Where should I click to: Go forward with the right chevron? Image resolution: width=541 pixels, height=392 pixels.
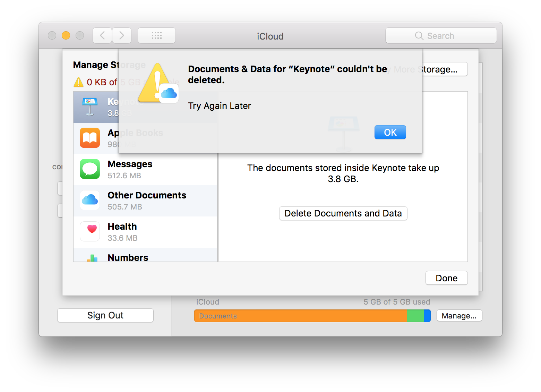[122, 35]
